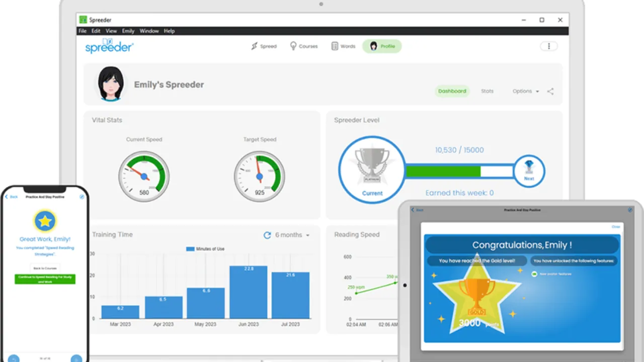
Task: Click the Jul 2023 bar
Action: (x=291, y=295)
